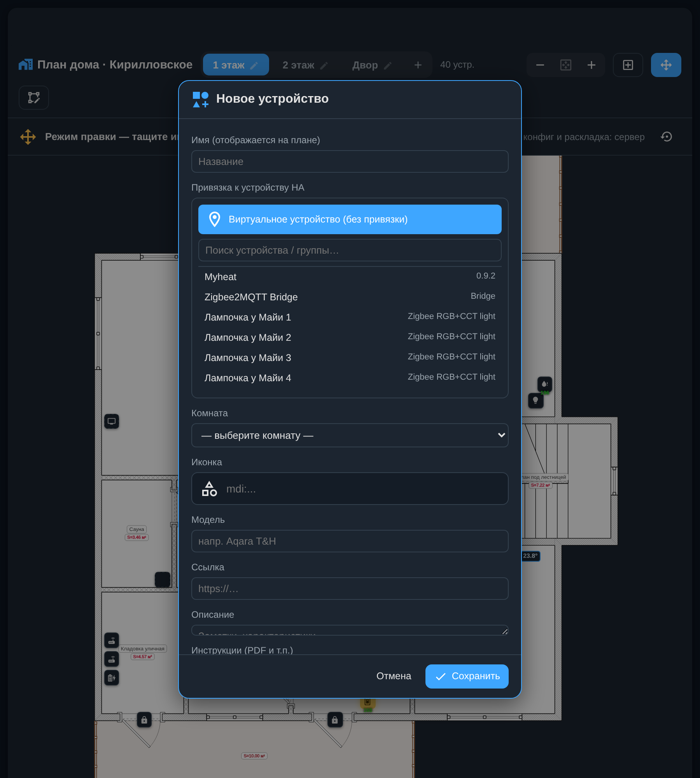Screen dimensions: 700x778
Task: Click the Название name field
Action: (350, 161)
